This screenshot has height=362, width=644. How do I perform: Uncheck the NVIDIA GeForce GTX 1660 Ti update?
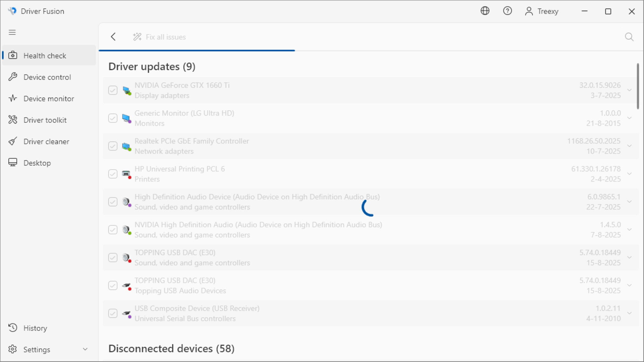pyautogui.click(x=112, y=90)
